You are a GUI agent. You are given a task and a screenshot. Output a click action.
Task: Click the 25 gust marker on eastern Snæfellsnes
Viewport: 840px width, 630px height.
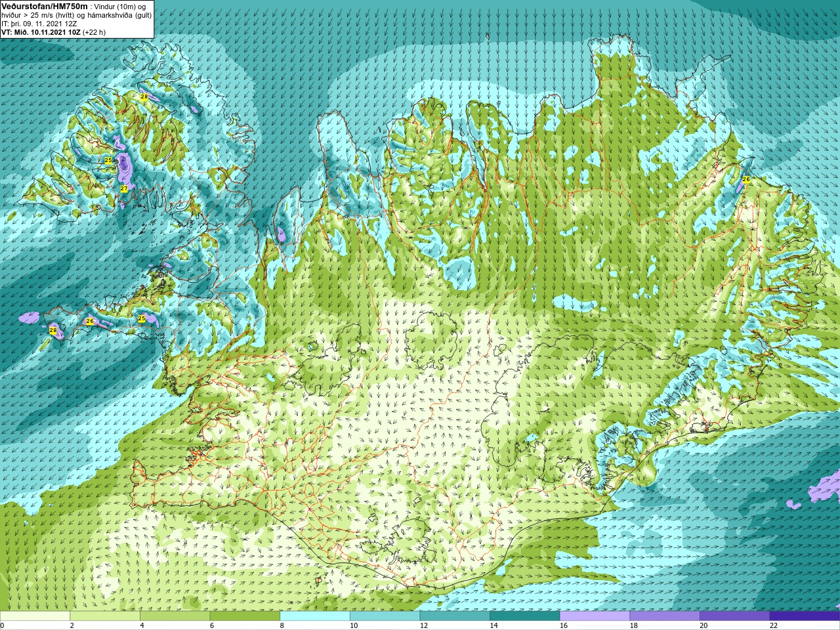pyautogui.click(x=141, y=318)
